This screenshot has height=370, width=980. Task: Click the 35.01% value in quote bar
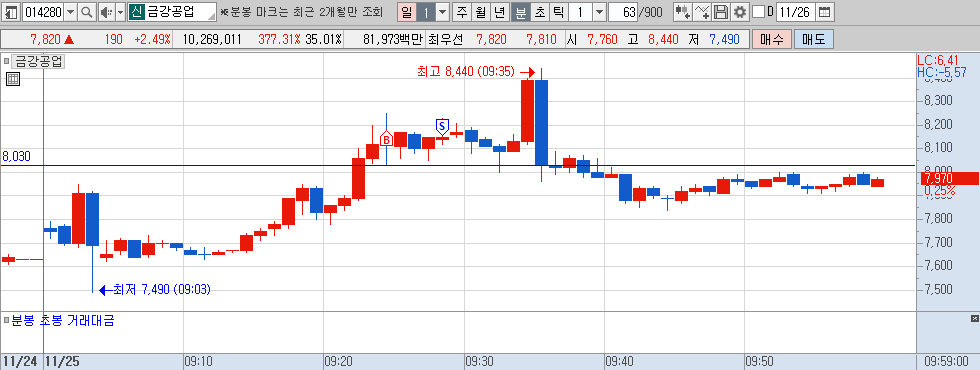click(x=323, y=39)
